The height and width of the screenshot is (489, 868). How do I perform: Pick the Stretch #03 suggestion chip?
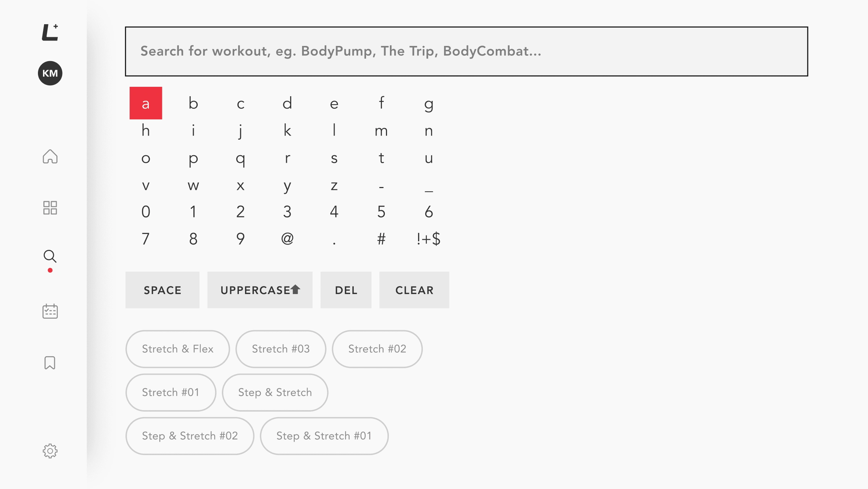point(281,349)
